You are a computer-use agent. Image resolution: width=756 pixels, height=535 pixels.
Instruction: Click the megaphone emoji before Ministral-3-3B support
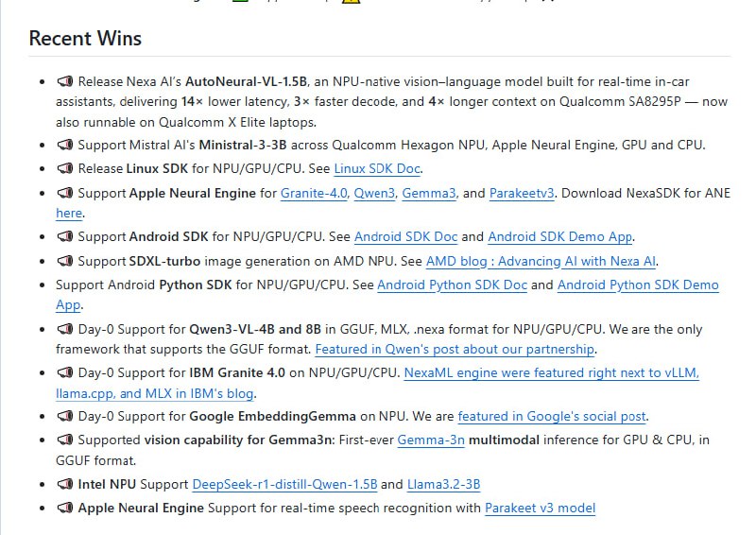pos(65,145)
